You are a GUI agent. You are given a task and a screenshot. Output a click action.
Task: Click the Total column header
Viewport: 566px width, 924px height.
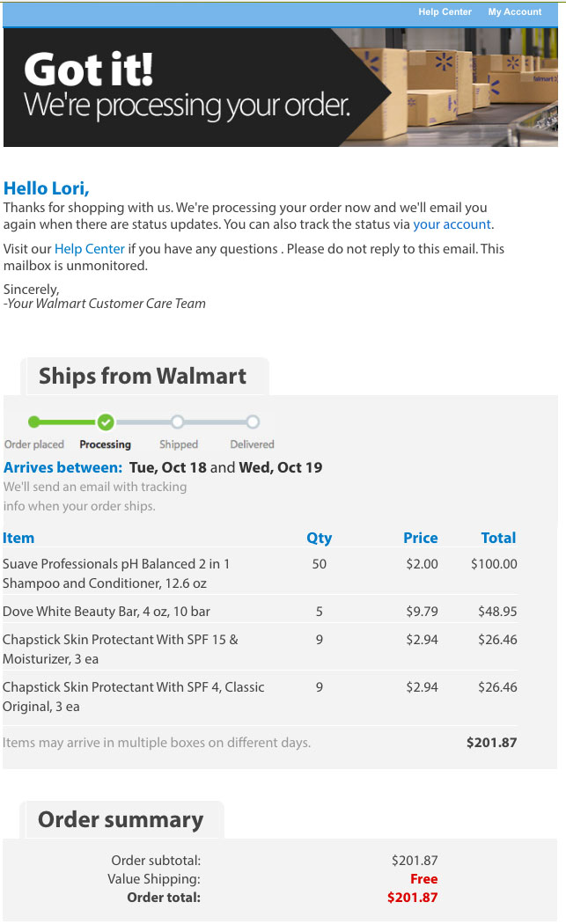tap(498, 538)
